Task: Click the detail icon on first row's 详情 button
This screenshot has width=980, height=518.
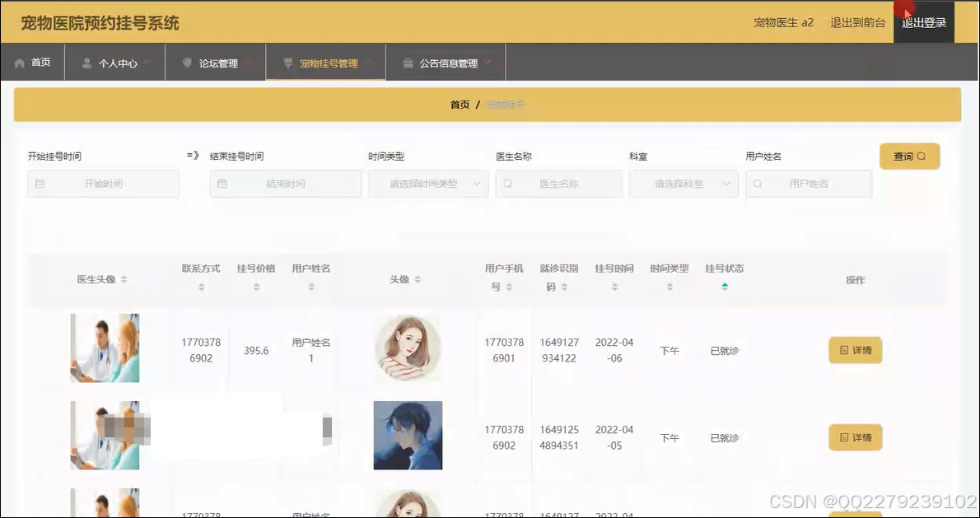Action: (845, 350)
